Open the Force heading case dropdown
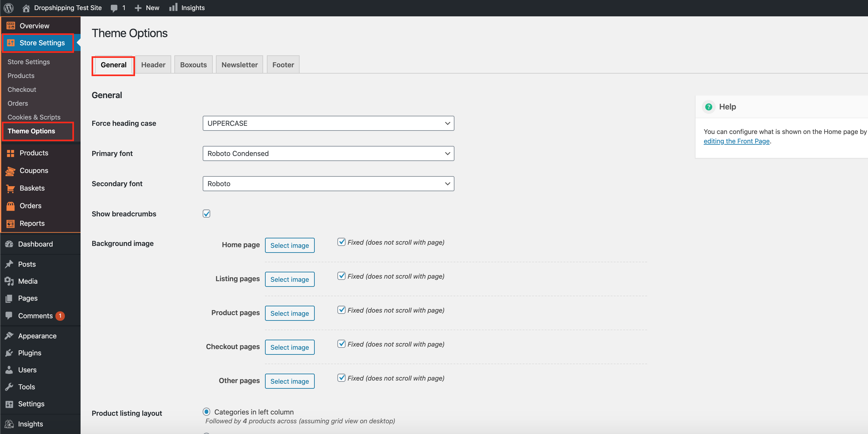868x434 pixels. tap(328, 123)
